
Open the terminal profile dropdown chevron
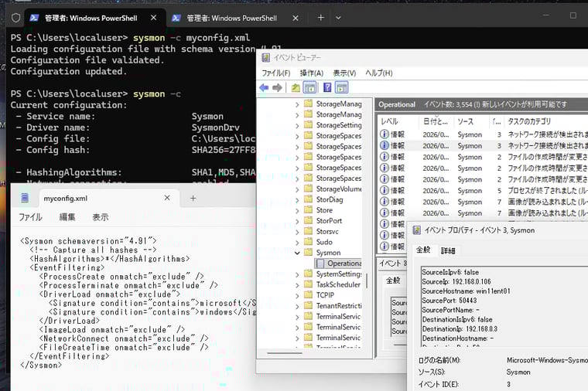pyautogui.click(x=338, y=17)
